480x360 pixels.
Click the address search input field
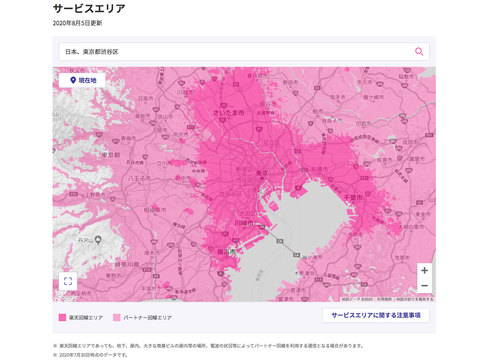pyautogui.click(x=244, y=52)
